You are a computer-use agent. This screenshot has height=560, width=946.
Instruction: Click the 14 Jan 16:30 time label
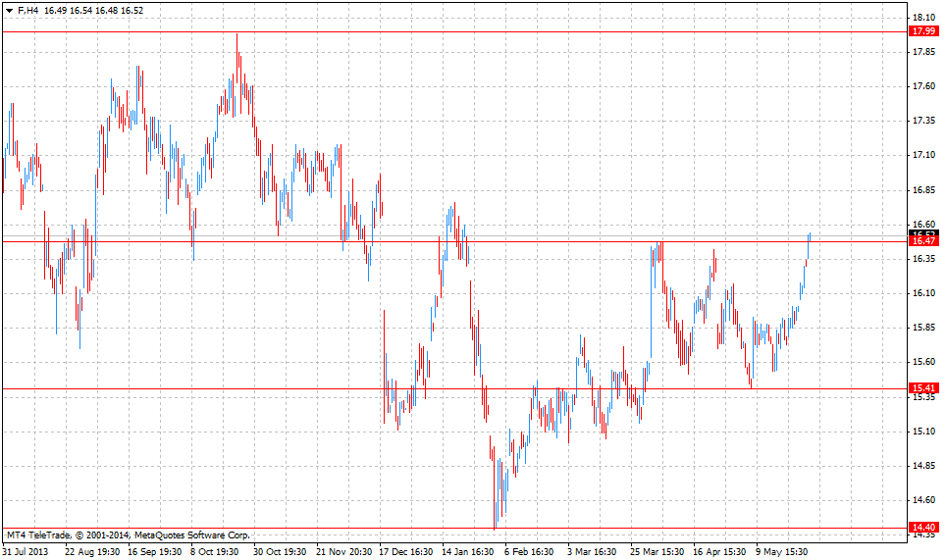(468, 551)
